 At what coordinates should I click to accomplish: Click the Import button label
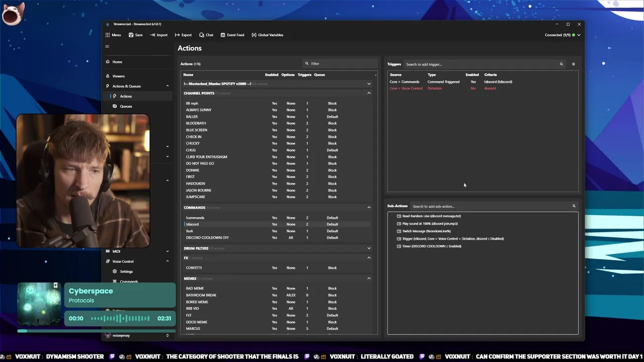click(x=162, y=35)
